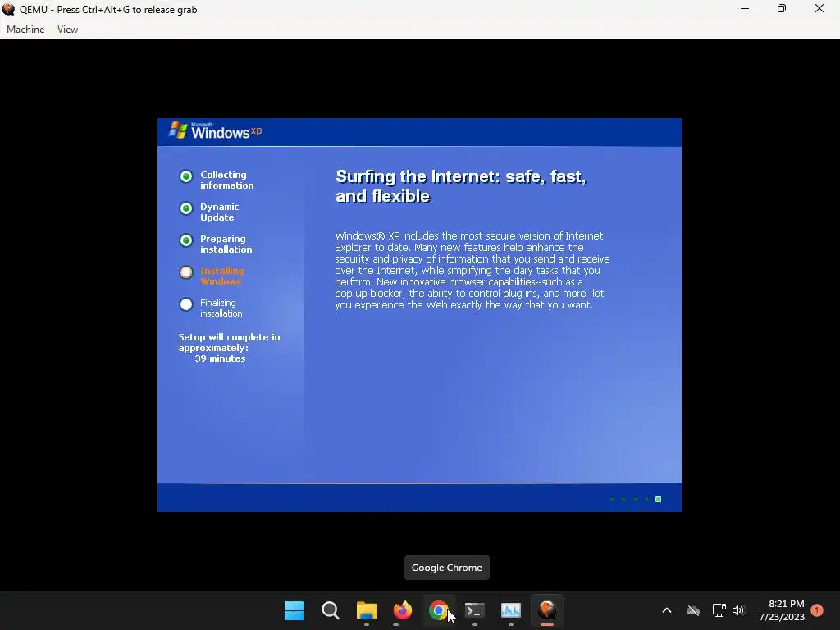Minimize the QEMU window

point(745,9)
